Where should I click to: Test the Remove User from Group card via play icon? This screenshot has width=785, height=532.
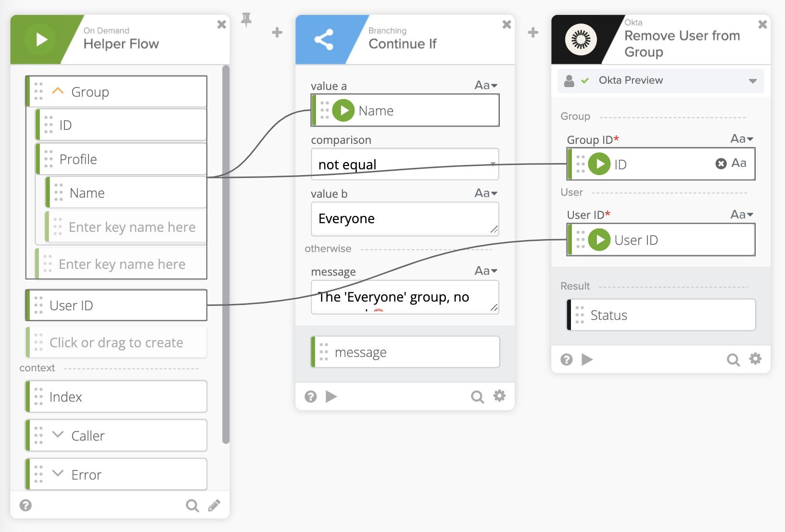click(588, 359)
